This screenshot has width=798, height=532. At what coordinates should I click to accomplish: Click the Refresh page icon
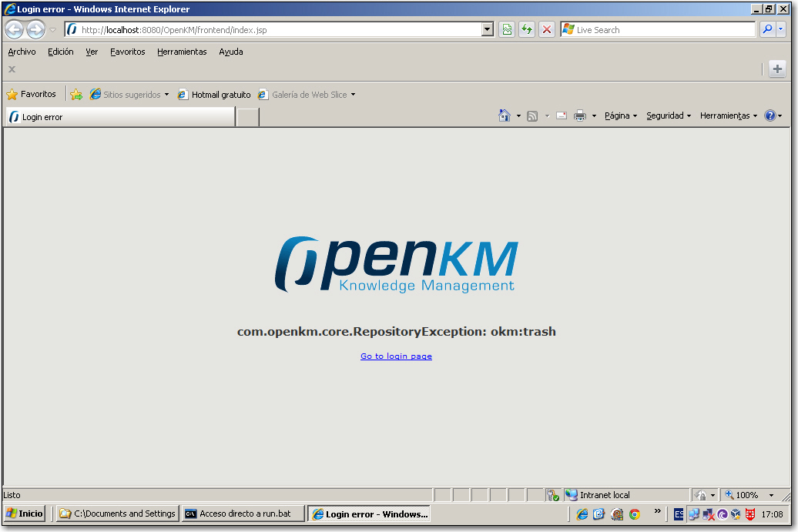[x=528, y=29]
